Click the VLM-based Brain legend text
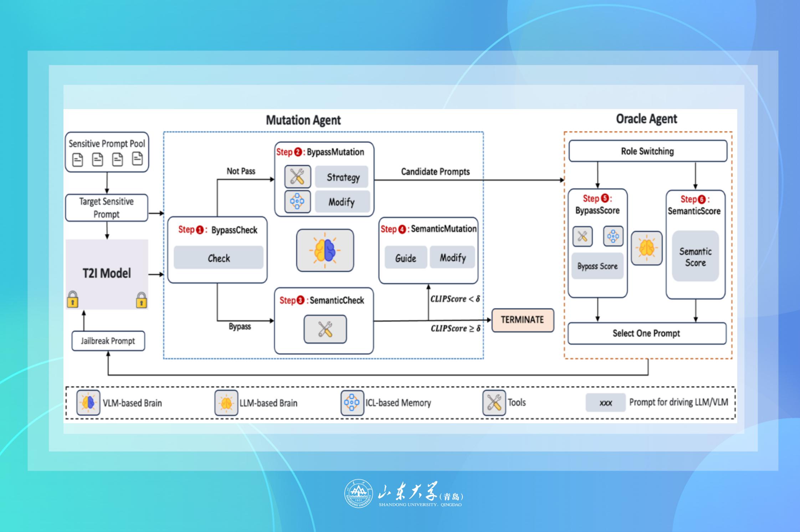 click(132, 403)
